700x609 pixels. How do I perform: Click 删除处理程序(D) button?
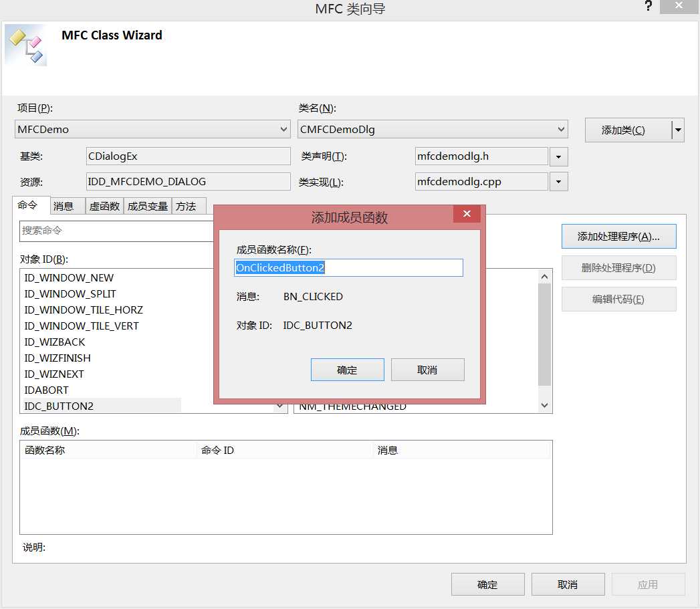pyautogui.click(x=618, y=268)
